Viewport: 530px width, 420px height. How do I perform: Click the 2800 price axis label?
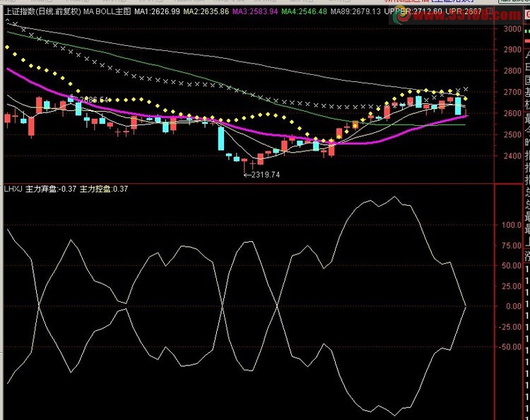512,71
